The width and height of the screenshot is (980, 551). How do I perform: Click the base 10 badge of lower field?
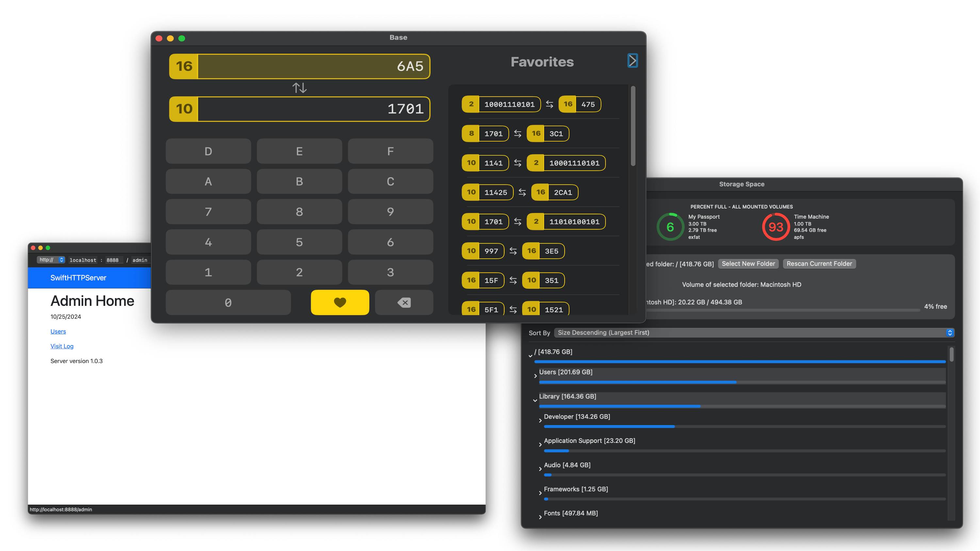(184, 109)
